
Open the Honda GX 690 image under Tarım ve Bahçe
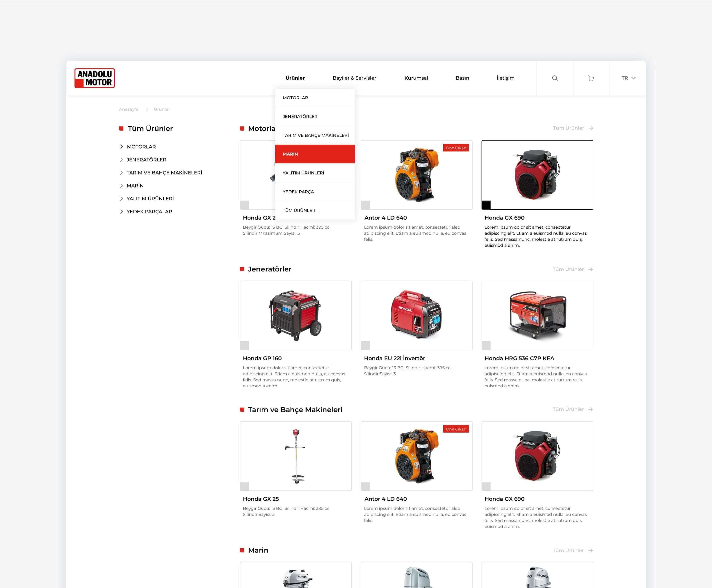coord(538,456)
